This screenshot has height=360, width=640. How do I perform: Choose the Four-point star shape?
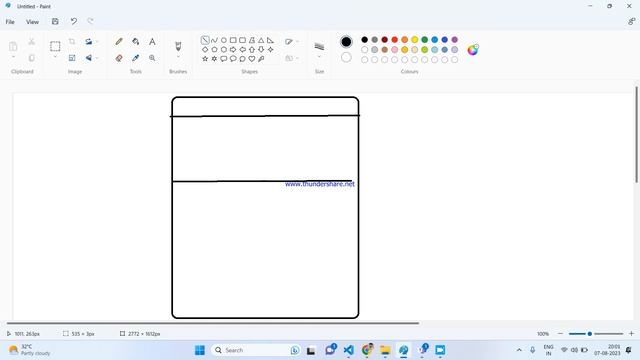click(270, 49)
